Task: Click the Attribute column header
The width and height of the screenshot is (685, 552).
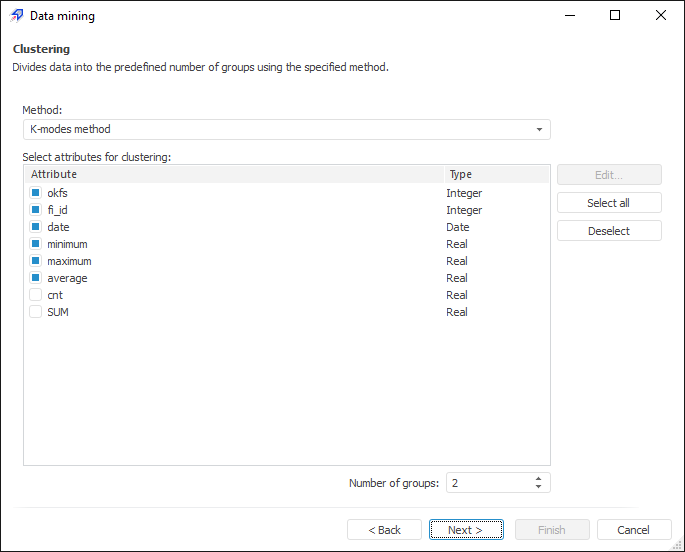Action: coord(234,174)
